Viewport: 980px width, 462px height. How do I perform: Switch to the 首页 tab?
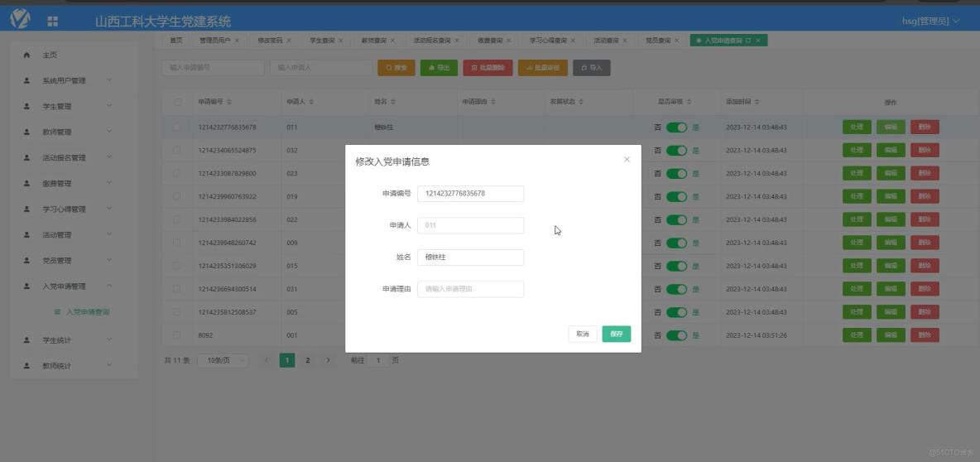(x=177, y=40)
